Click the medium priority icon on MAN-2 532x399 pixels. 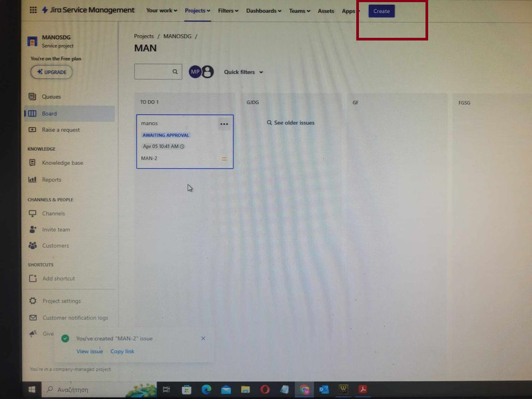click(x=224, y=158)
